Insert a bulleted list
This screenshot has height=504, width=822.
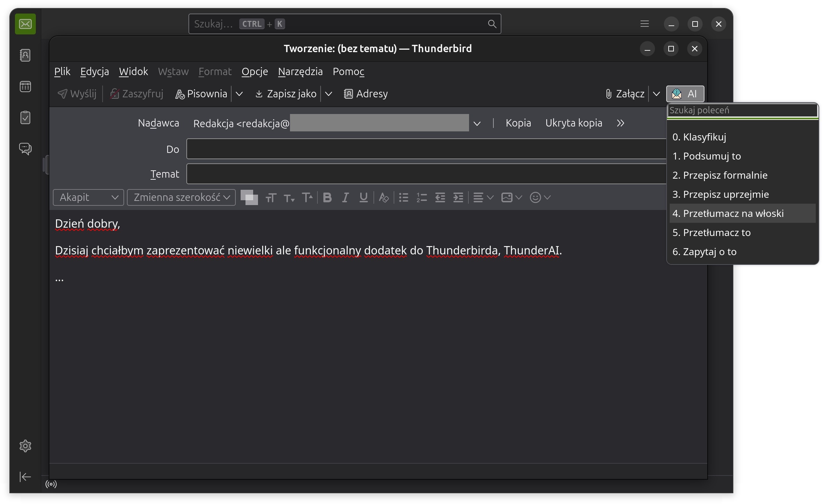[403, 198]
